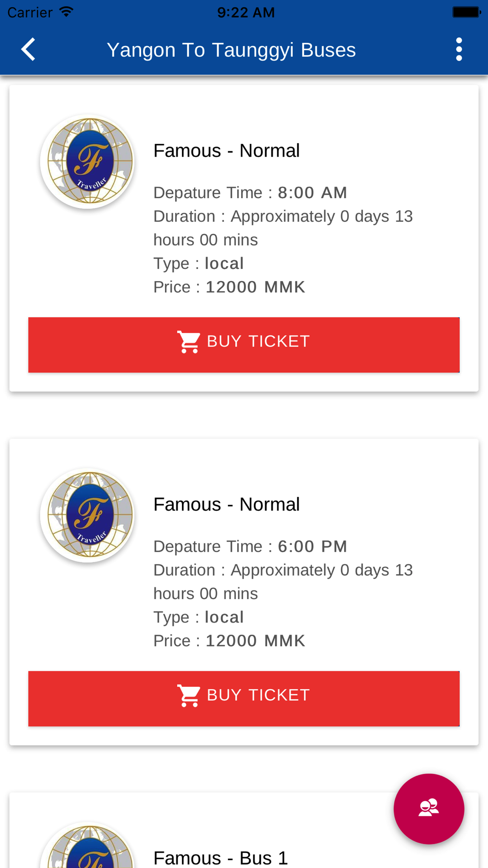Tap the red contact support floating button

click(x=429, y=808)
